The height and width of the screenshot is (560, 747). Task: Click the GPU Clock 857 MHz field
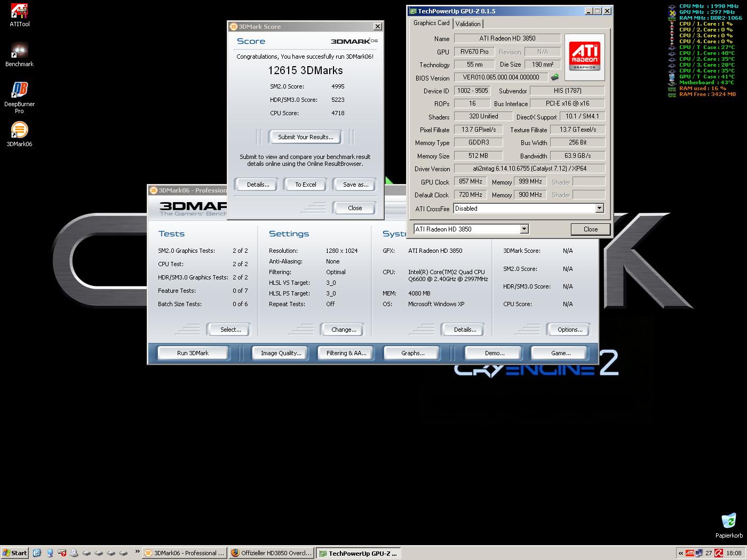471,181
